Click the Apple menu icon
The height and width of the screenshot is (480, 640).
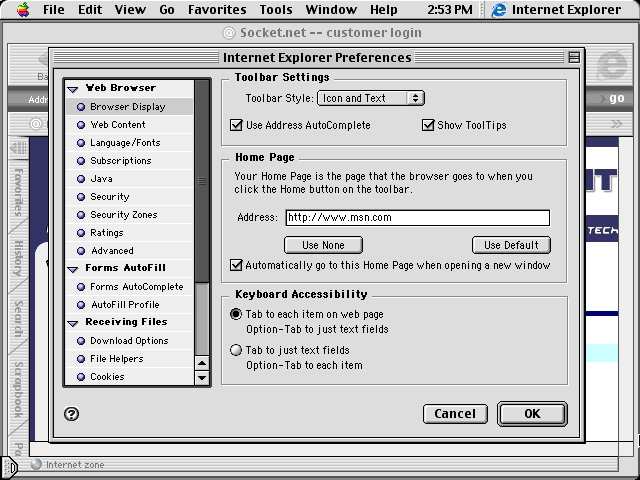23,9
